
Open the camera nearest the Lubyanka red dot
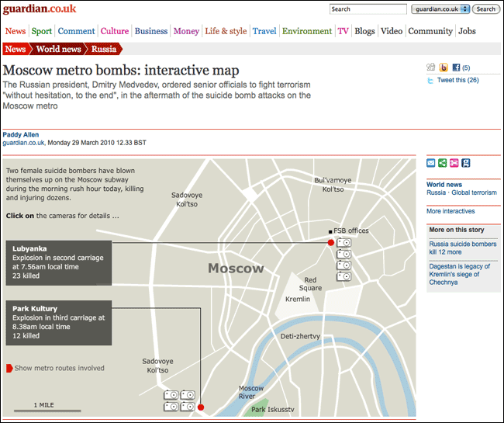tap(344, 243)
